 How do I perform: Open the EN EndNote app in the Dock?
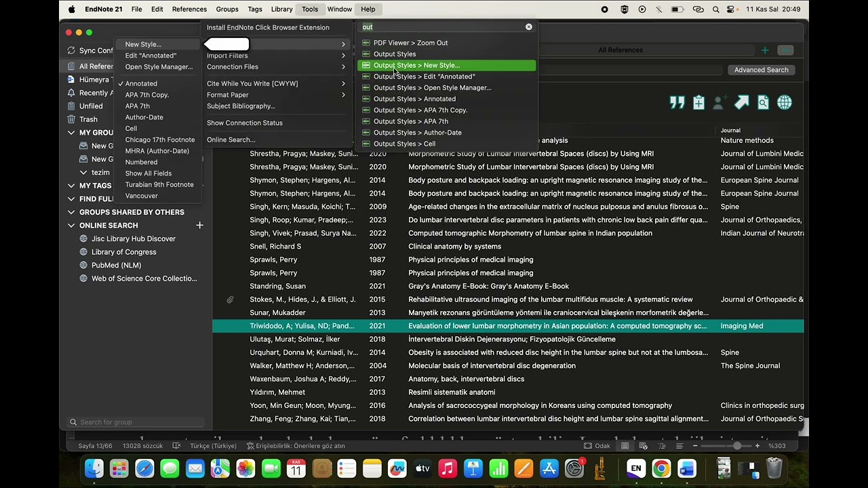click(x=635, y=468)
